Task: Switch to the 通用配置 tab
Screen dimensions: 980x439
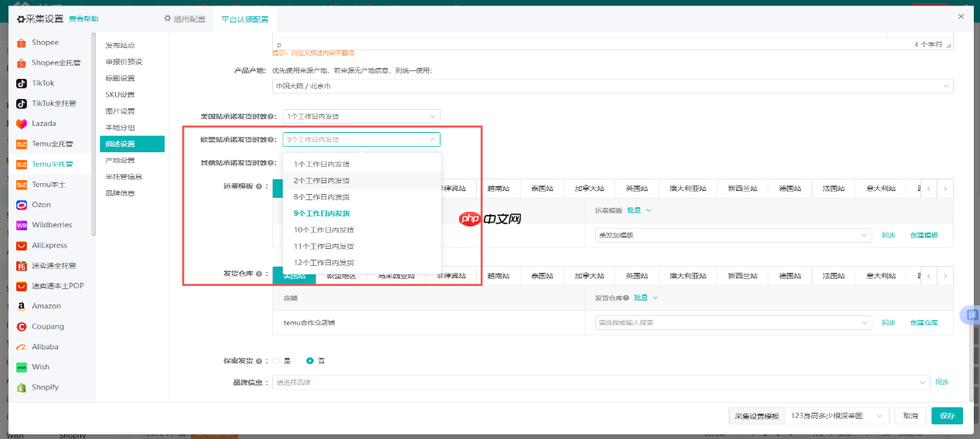Action: 183,19
